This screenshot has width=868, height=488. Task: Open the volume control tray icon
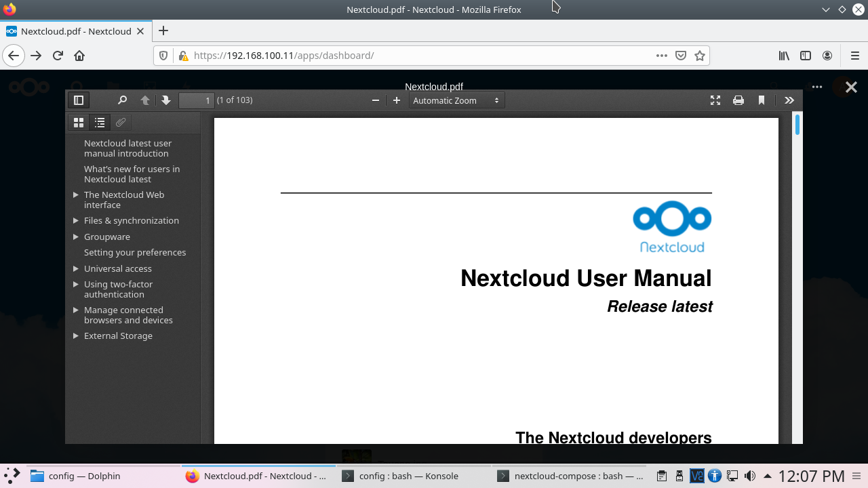tap(750, 476)
